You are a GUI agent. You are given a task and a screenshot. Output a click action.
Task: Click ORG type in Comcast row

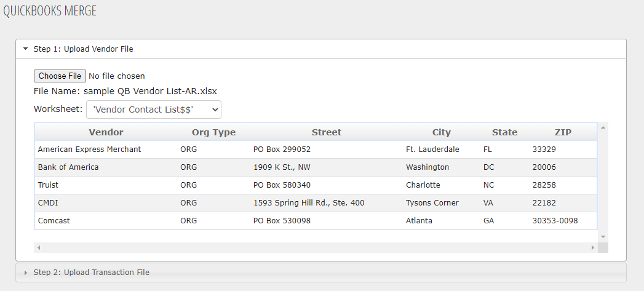213,221
